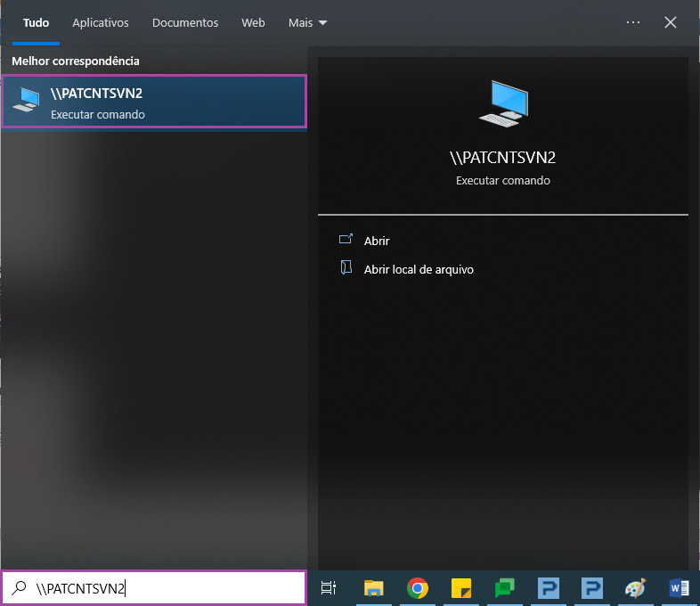
Task: Open Task View on the taskbar
Action: tap(329, 588)
